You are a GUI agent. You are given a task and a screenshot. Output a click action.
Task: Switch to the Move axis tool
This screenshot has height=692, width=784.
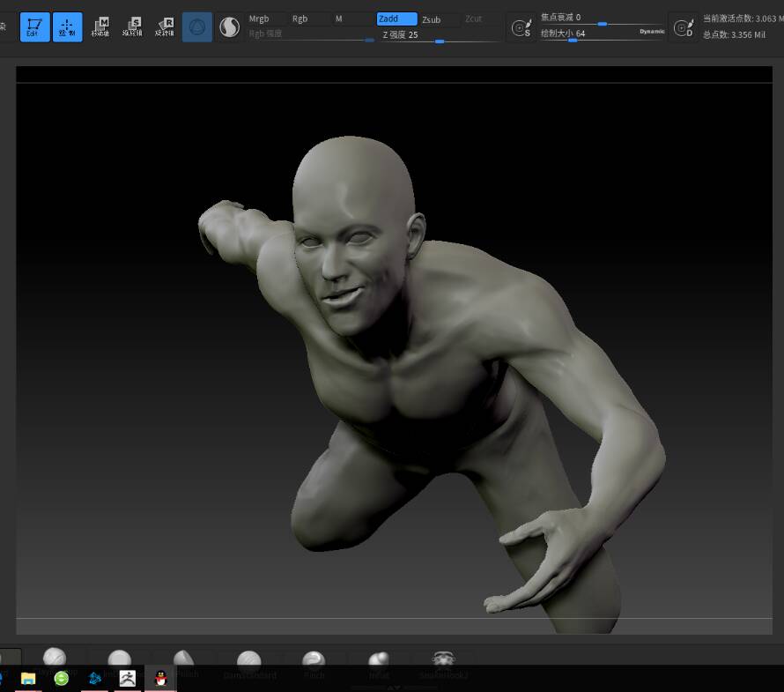pyautogui.click(x=100, y=26)
